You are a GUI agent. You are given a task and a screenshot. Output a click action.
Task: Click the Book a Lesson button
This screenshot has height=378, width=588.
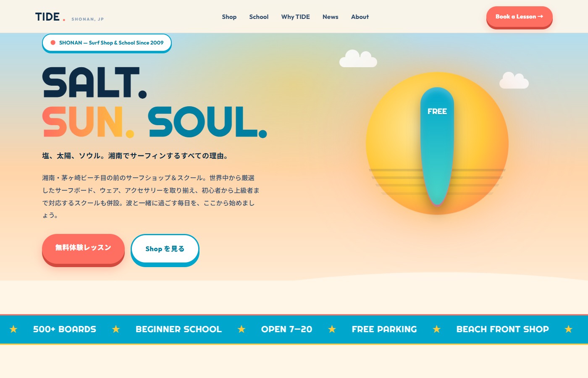coord(520,18)
